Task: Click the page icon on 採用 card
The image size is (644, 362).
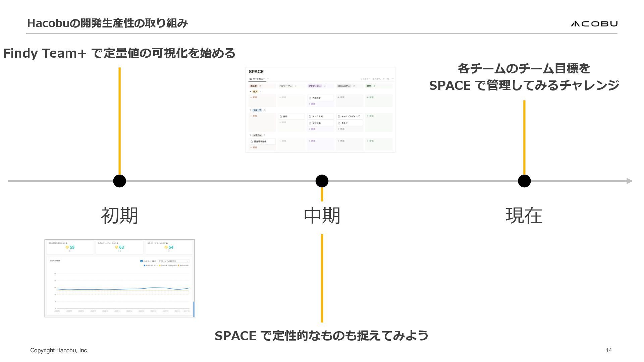Action: tap(281, 117)
